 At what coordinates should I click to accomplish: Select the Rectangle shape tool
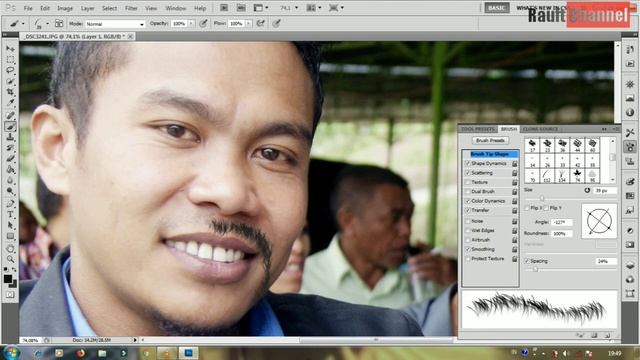10,236
